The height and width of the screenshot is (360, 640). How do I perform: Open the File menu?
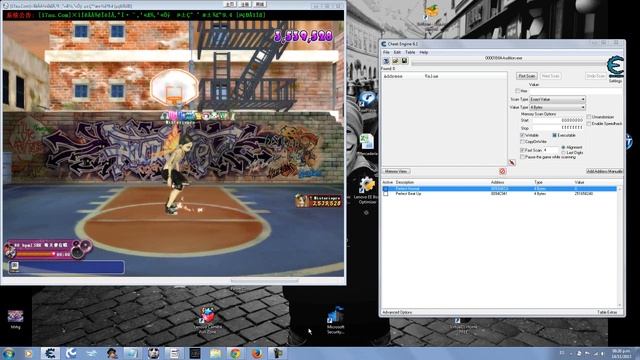pos(386,52)
